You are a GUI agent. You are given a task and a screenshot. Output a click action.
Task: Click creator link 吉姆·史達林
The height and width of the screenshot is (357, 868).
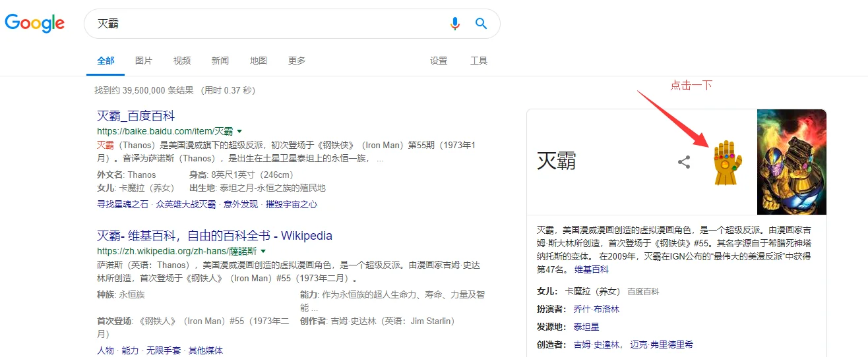point(598,344)
